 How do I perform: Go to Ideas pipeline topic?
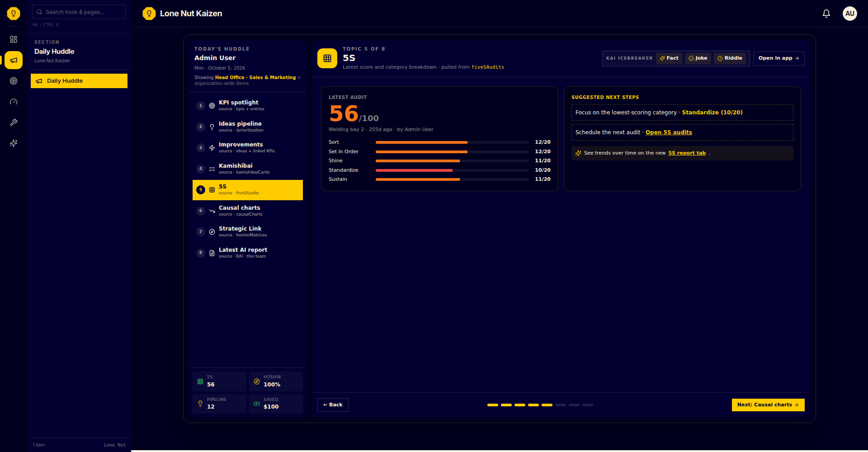click(248, 127)
